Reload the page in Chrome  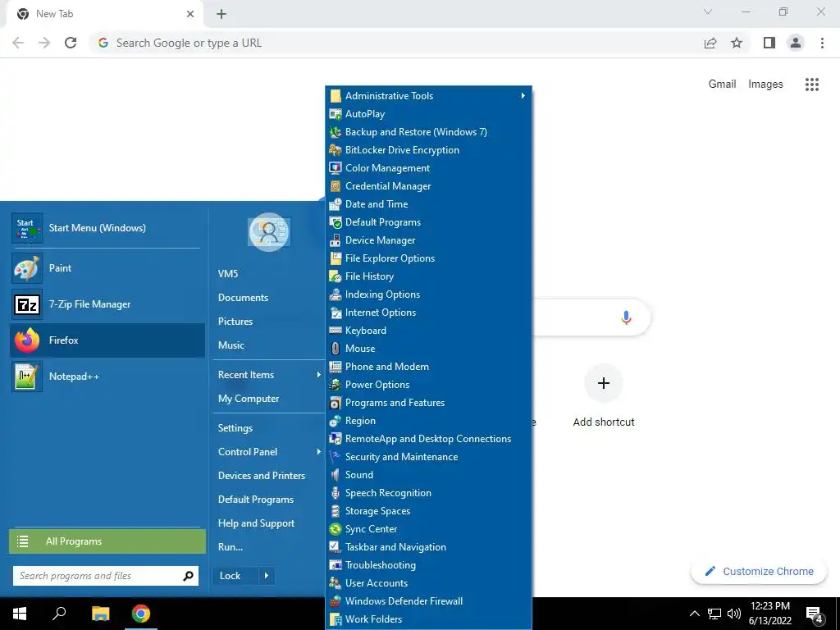click(x=71, y=43)
